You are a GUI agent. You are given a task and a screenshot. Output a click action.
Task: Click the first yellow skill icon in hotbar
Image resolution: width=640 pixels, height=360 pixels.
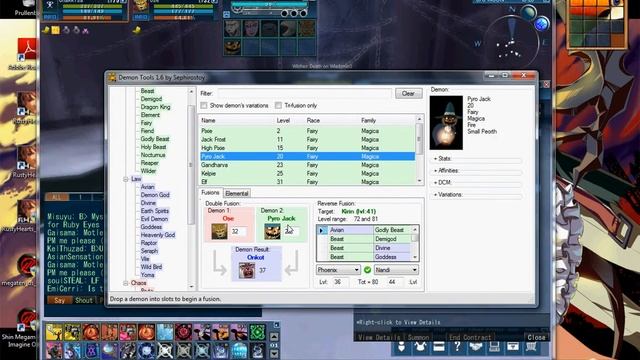point(54,332)
